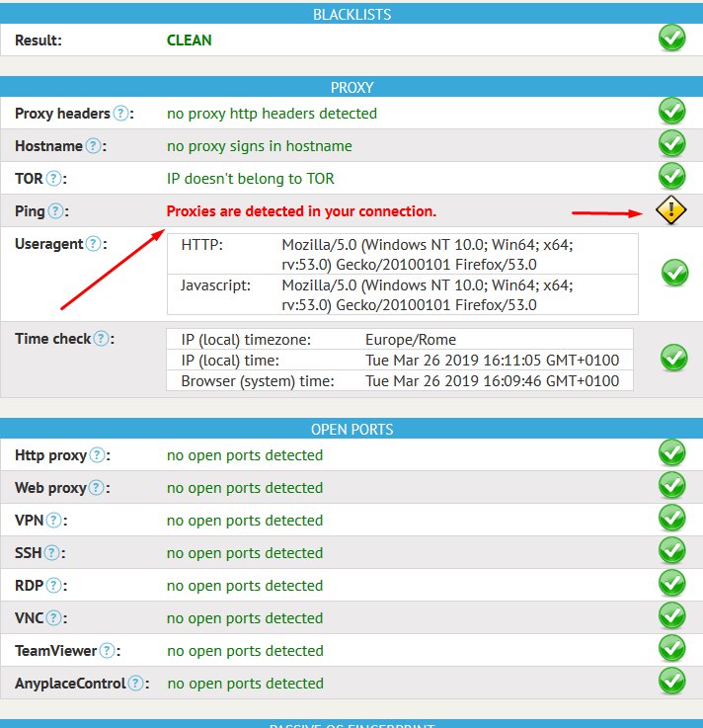Click the Http proxy help icon

[x=97, y=455]
